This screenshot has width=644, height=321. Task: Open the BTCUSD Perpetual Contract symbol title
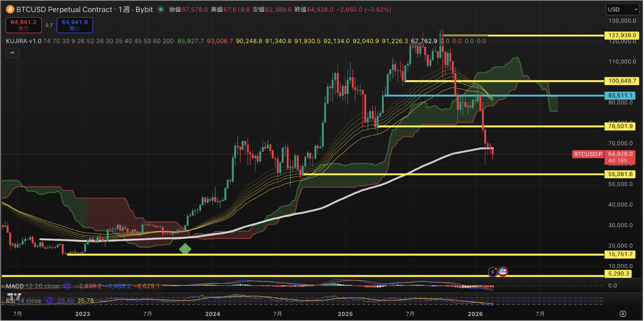click(64, 10)
